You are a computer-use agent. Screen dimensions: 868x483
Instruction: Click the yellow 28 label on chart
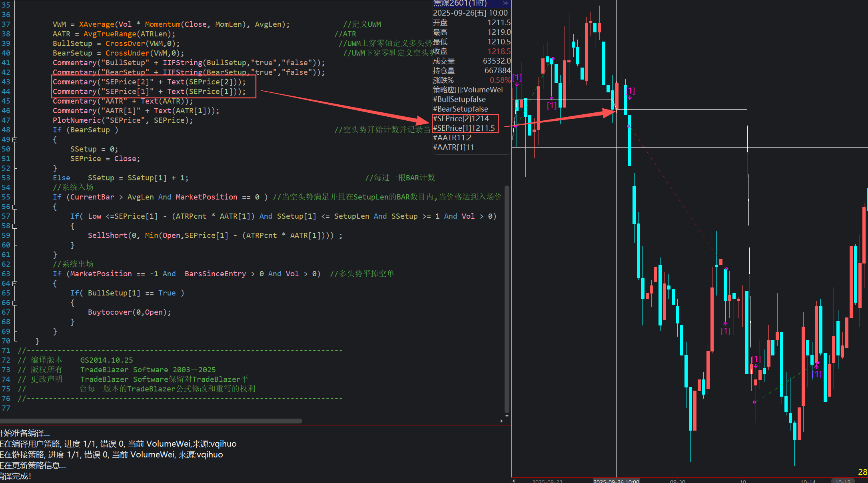(x=862, y=472)
